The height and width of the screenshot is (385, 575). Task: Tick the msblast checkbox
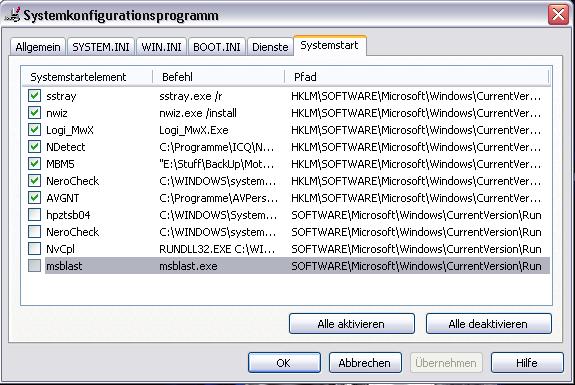click(x=34, y=265)
